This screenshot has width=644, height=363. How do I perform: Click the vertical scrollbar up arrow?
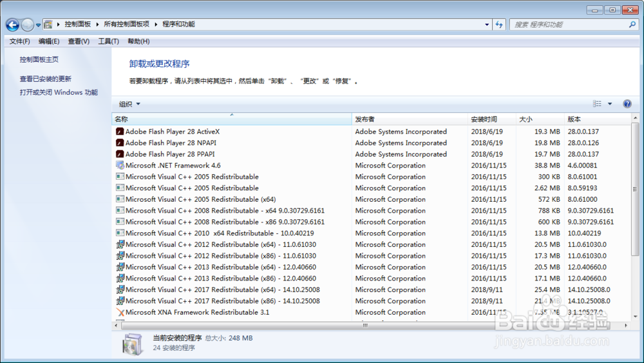[x=636, y=118]
